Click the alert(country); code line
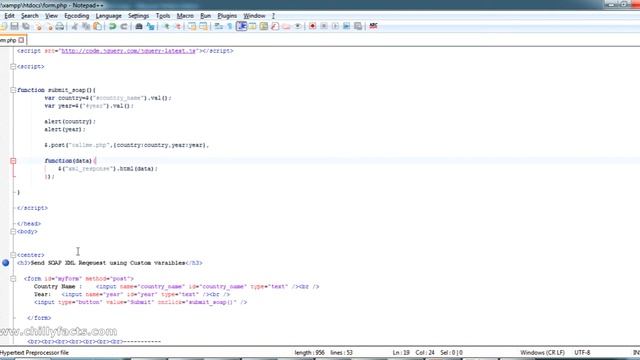 [x=70, y=122]
